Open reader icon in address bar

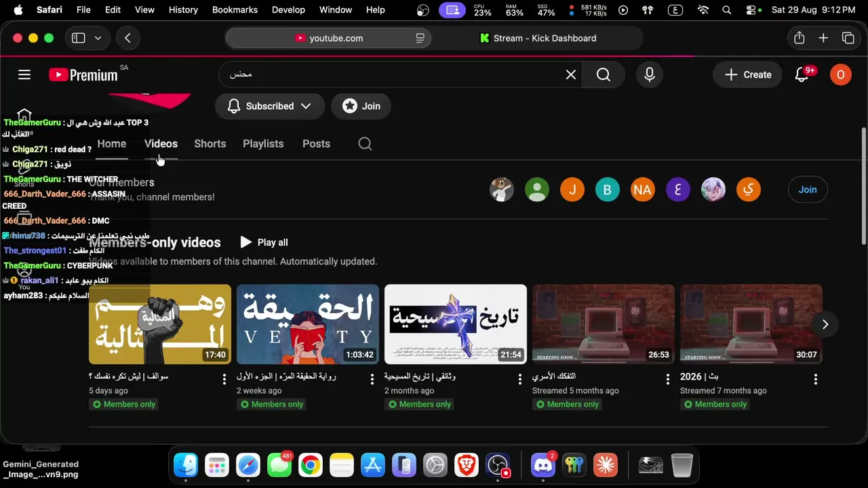420,38
